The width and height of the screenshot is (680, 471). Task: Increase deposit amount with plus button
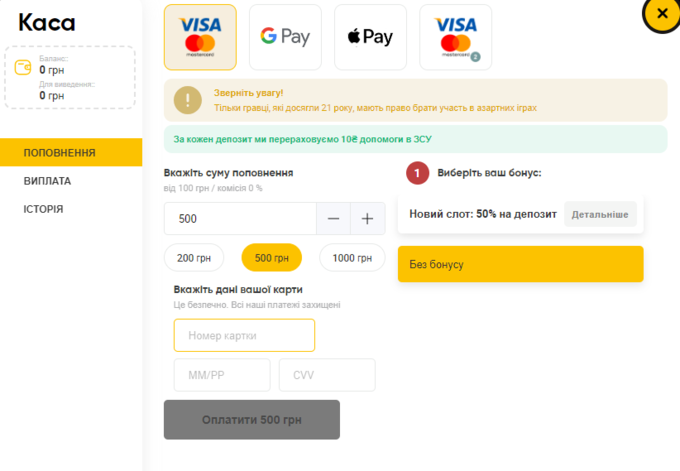click(x=367, y=219)
